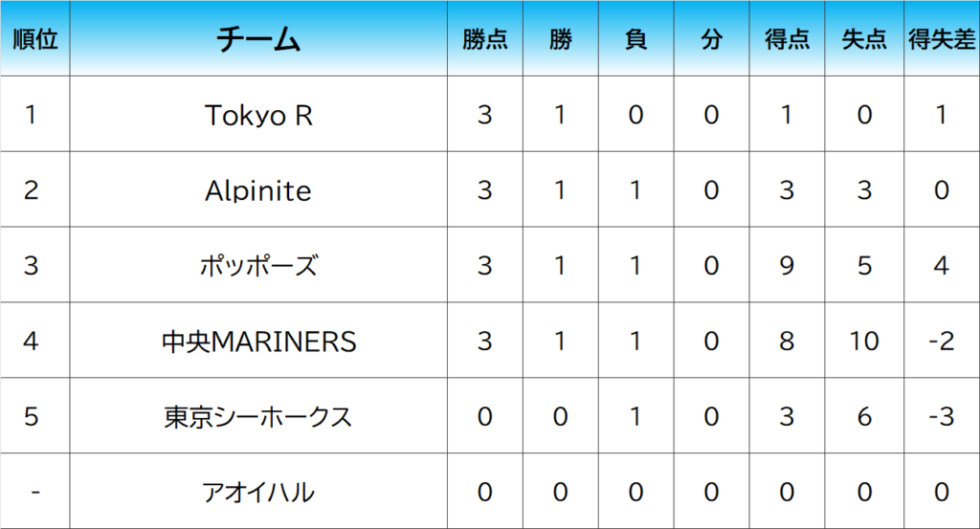Click 東京シーホークス goal difference -3

942,416
